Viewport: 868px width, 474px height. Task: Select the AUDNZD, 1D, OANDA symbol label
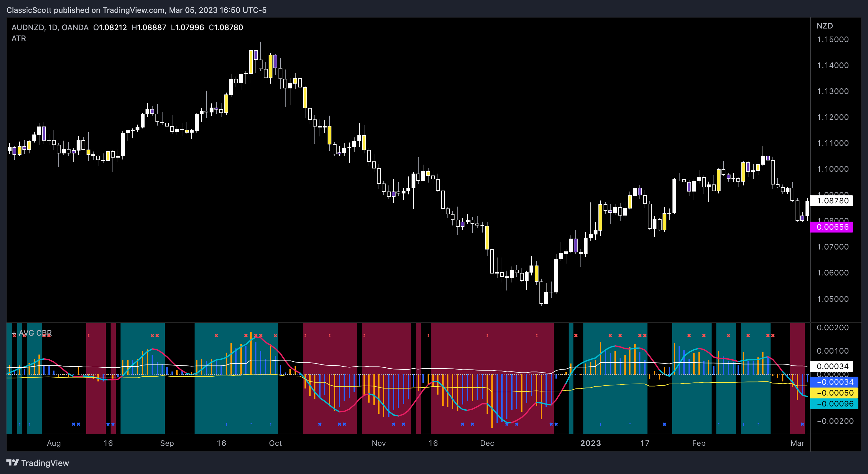[50, 27]
